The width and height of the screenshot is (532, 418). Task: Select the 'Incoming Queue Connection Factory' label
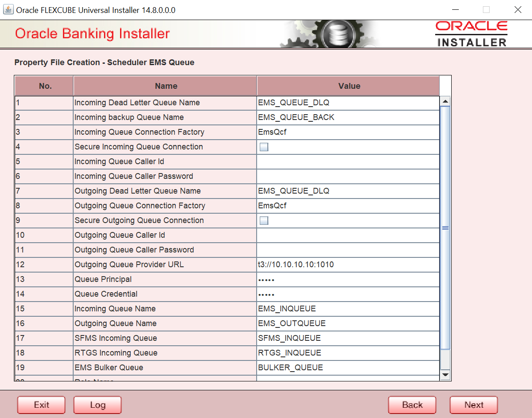click(139, 132)
